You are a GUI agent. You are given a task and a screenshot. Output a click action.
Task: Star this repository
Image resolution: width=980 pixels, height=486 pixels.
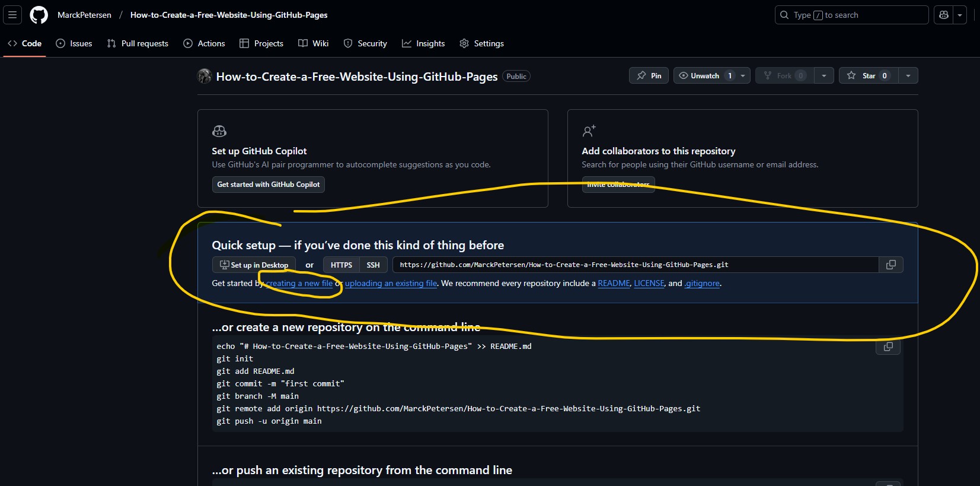[x=869, y=76]
